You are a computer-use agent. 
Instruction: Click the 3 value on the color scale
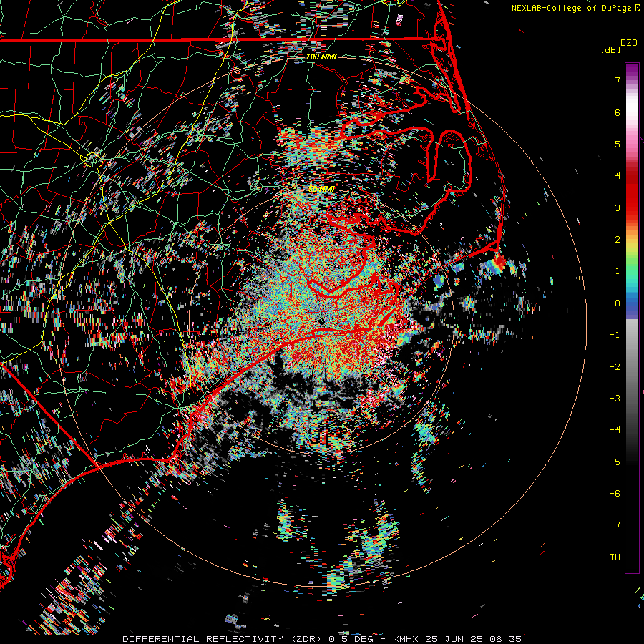618,208
